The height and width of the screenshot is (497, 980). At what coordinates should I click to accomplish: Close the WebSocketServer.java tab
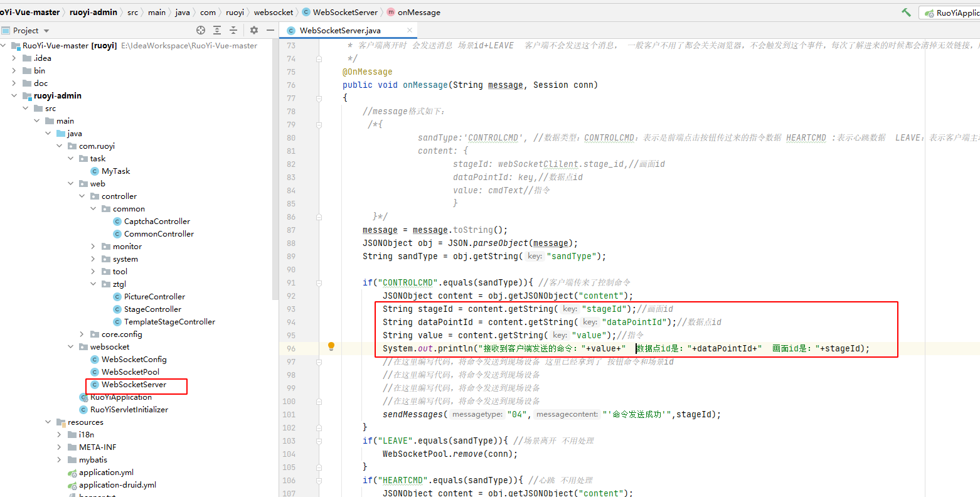[x=410, y=30]
